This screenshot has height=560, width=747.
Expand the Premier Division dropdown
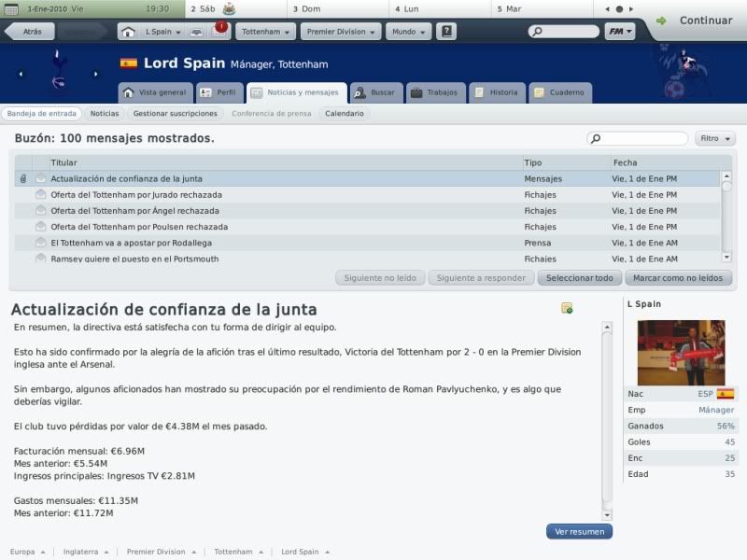tap(341, 32)
